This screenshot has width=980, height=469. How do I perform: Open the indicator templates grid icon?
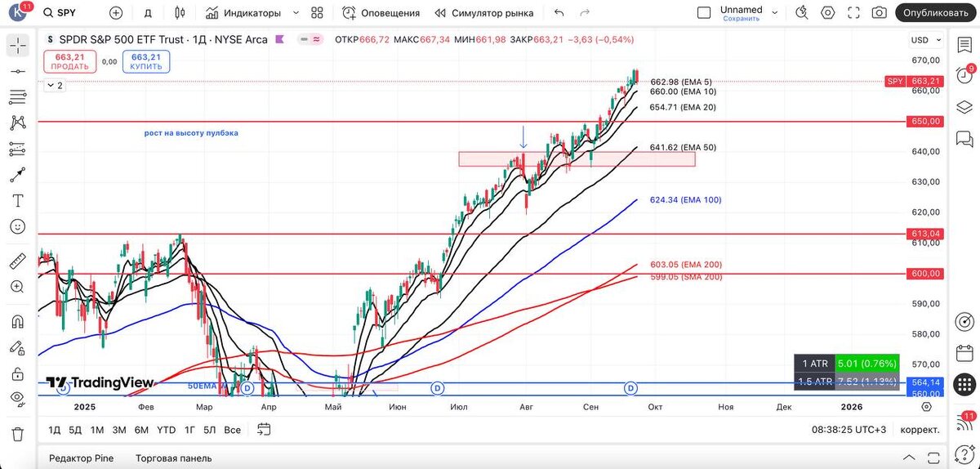pyautogui.click(x=318, y=13)
